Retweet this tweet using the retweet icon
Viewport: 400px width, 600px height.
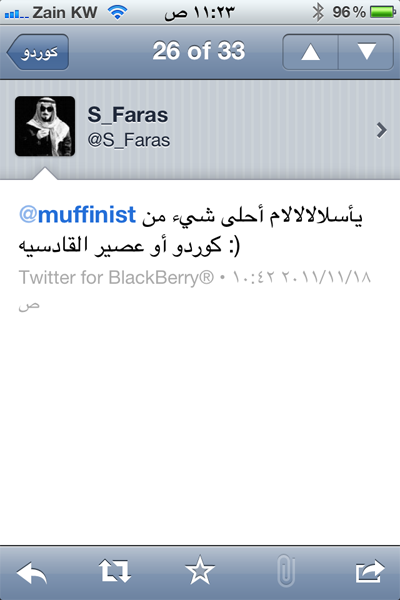tap(115, 571)
